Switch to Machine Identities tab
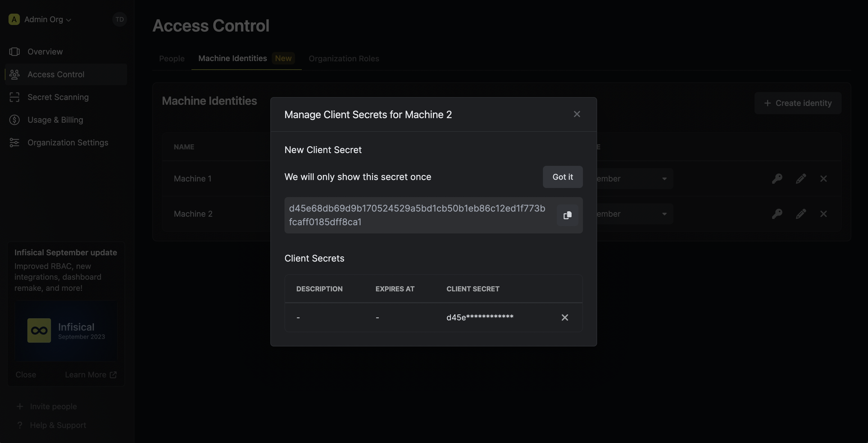 pos(246,58)
